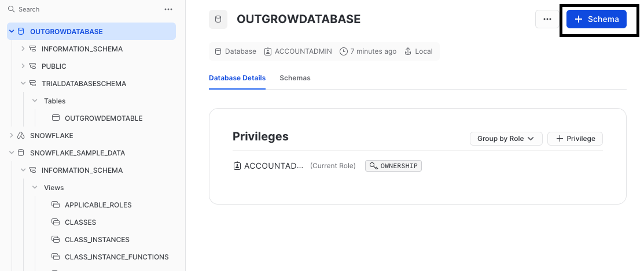
Task: Expand the SNOWFLAKE database node
Action: (x=12, y=135)
